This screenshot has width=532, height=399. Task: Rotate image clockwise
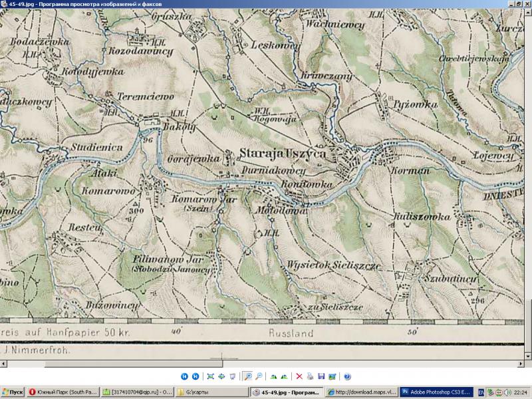click(x=273, y=376)
